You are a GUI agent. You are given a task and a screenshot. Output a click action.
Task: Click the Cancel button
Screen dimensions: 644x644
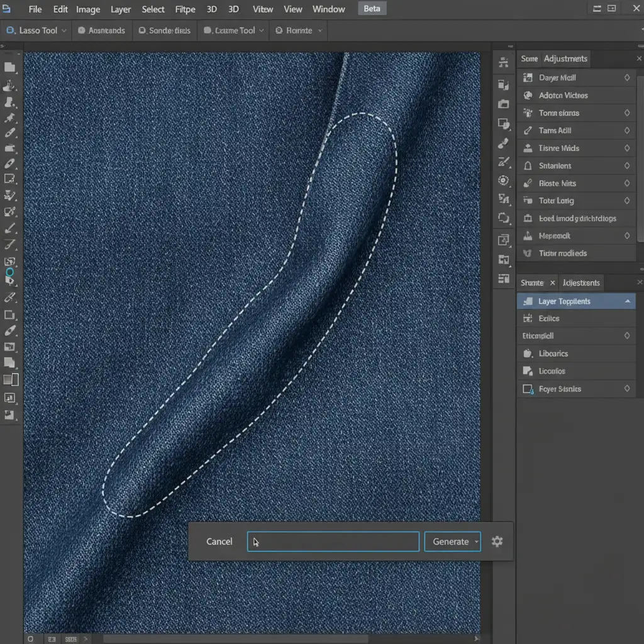point(219,541)
